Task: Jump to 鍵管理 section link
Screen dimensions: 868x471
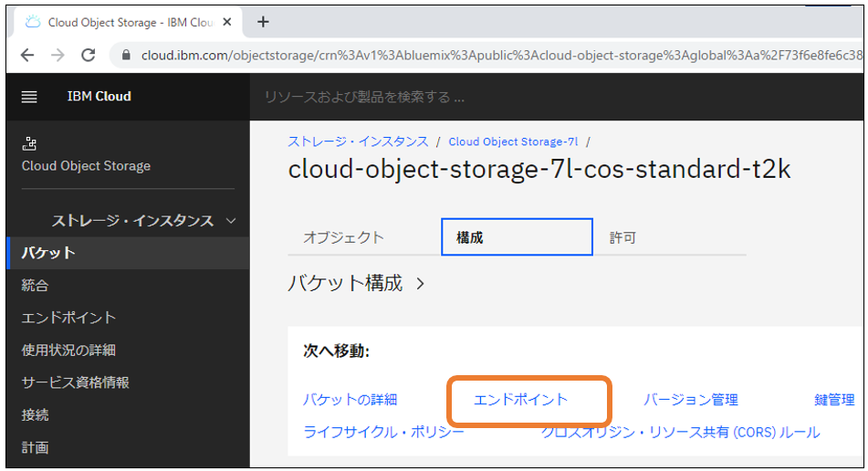Action: [834, 400]
